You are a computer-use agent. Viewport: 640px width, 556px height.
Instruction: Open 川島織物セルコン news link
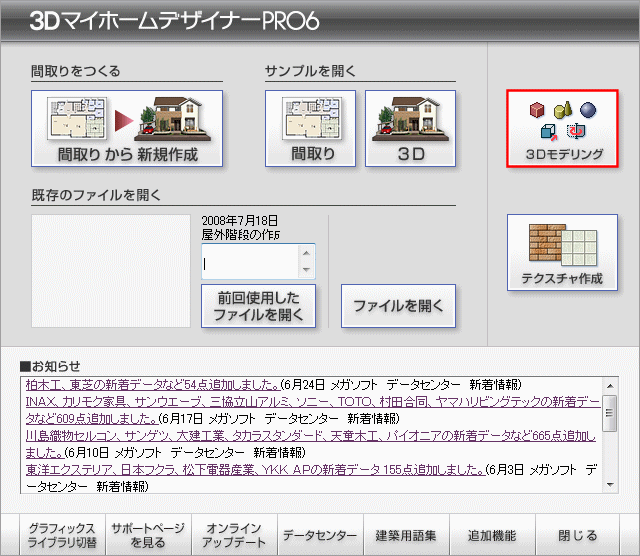[x=300, y=435]
